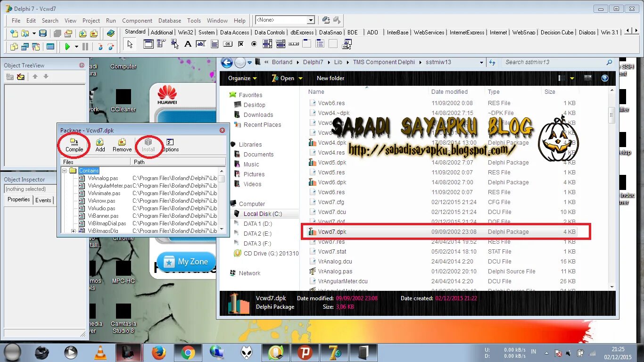Switch to the Data Access palette tab
Image resolution: width=644 pixels, height=362 pixels.
coord(234,33)
